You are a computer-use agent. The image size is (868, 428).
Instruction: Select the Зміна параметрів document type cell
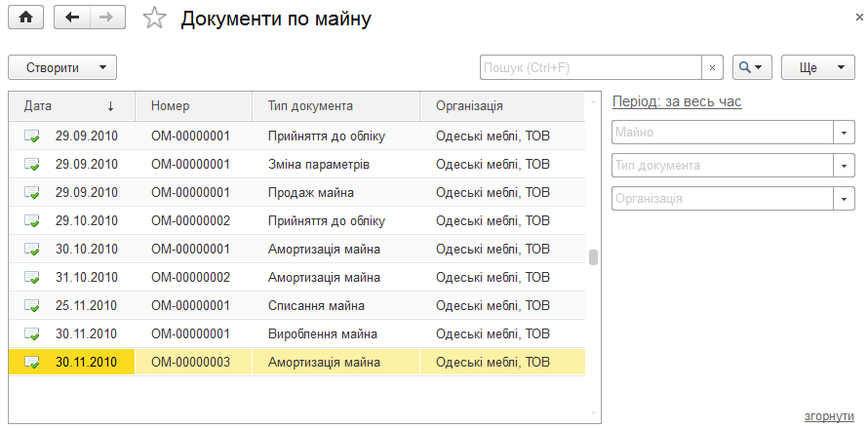[335, 165]
